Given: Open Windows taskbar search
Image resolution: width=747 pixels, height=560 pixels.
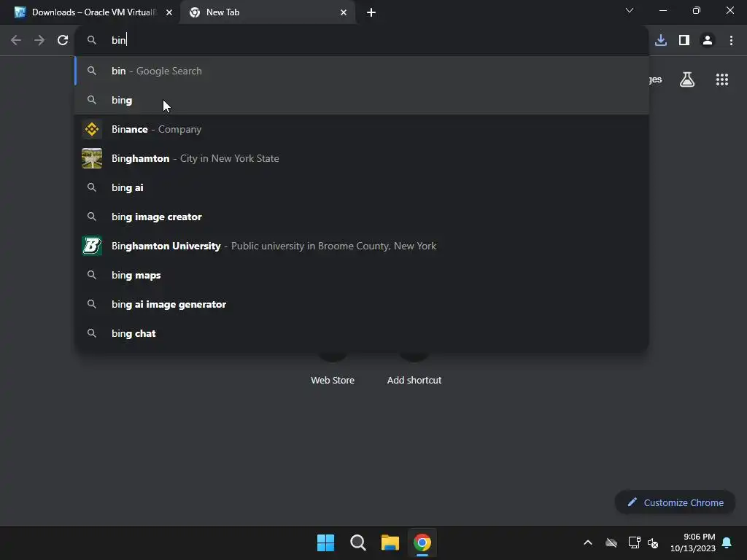Looking at the screenshot, I should point(357,542).
